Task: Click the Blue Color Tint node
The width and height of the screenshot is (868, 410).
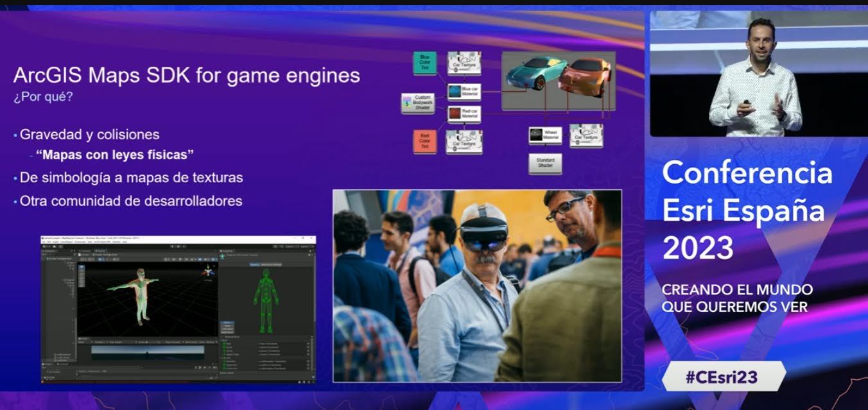Action: pos(424,64)
